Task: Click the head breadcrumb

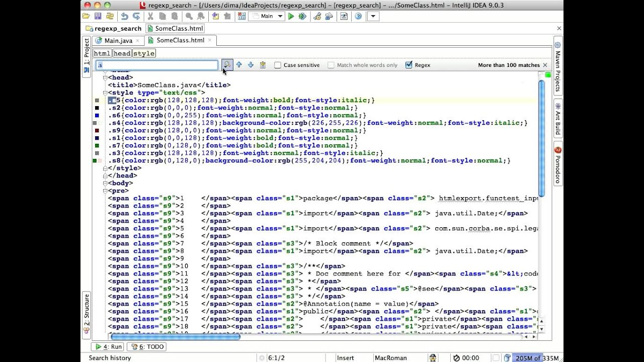Action: tap(122, 53)
